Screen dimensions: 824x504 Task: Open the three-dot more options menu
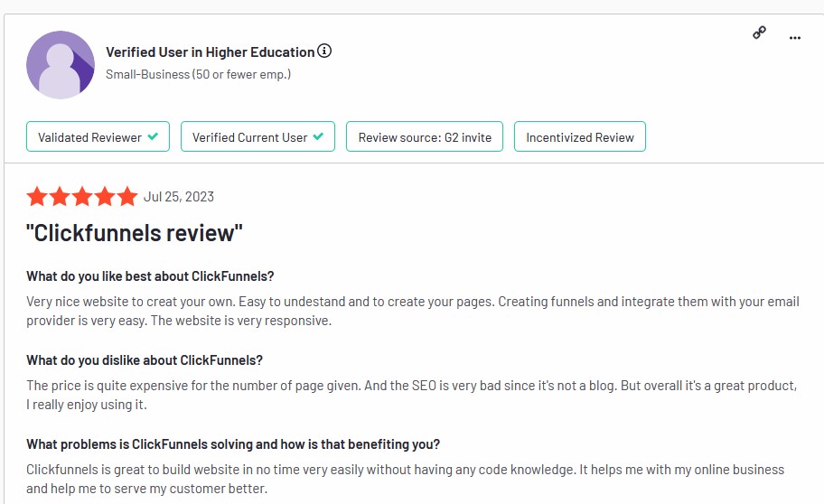tap(794, 38)
